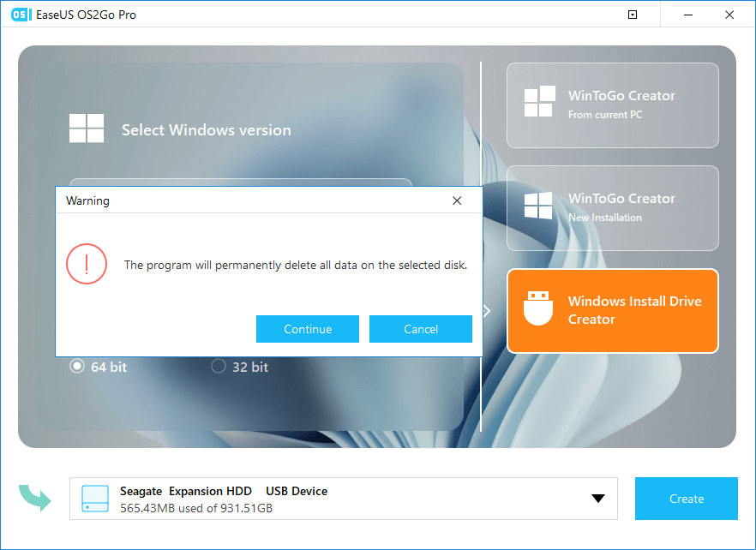Screen dimensions: 756x550
Task: Click the large Windows logo beside Select Windows version
Action: 87,129
